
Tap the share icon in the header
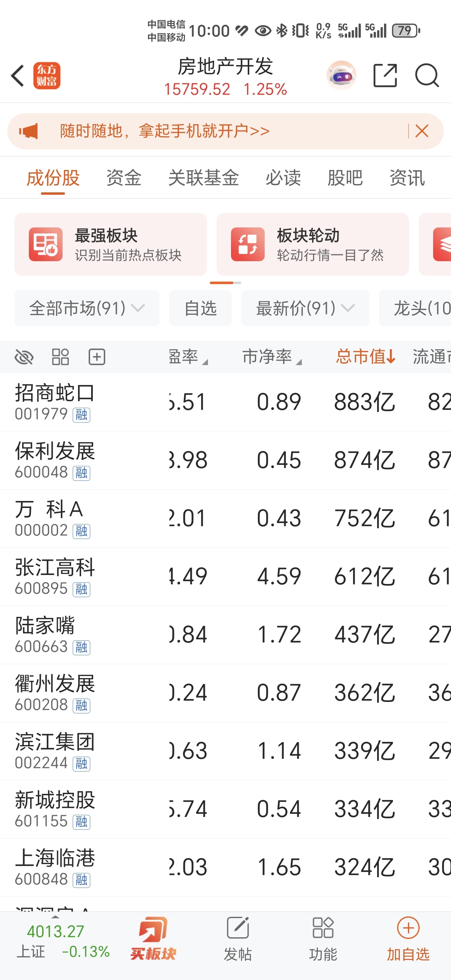click(385, 75)
